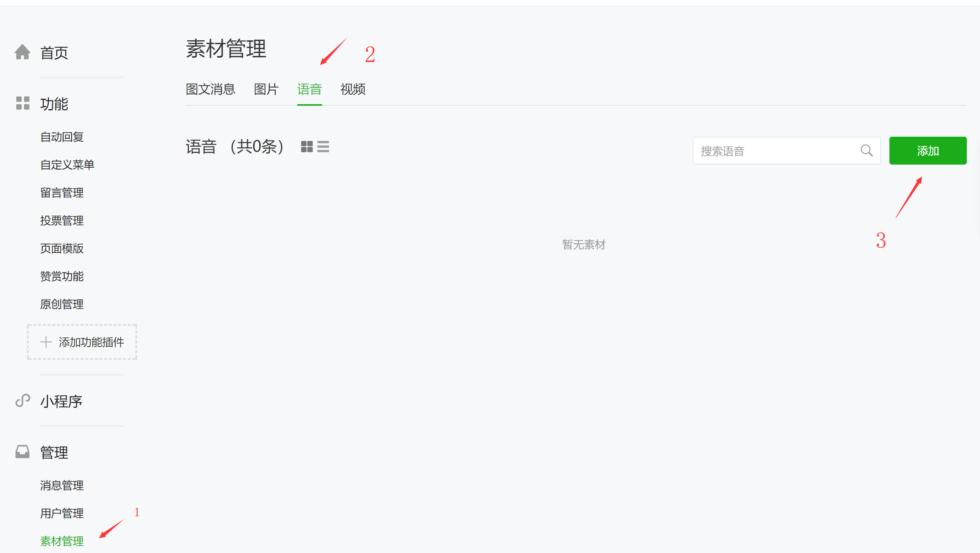980x553 pixels.
Task: Open the 图片 tab
Action: 266,89
